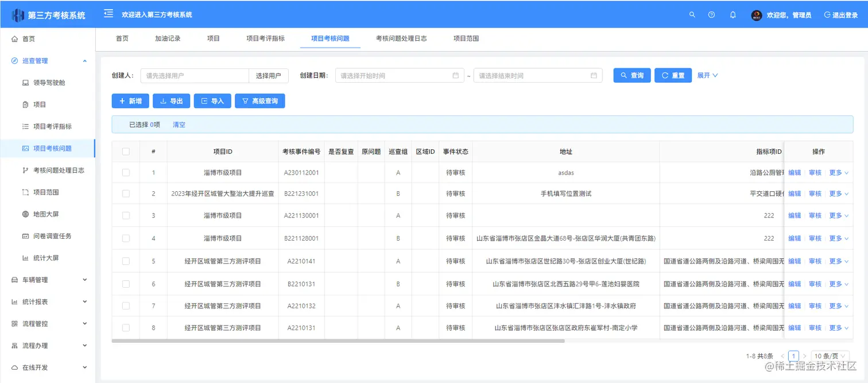
Task: Click 退出登录 to log out
Action: pyautogui.click(x=840, y=16)
